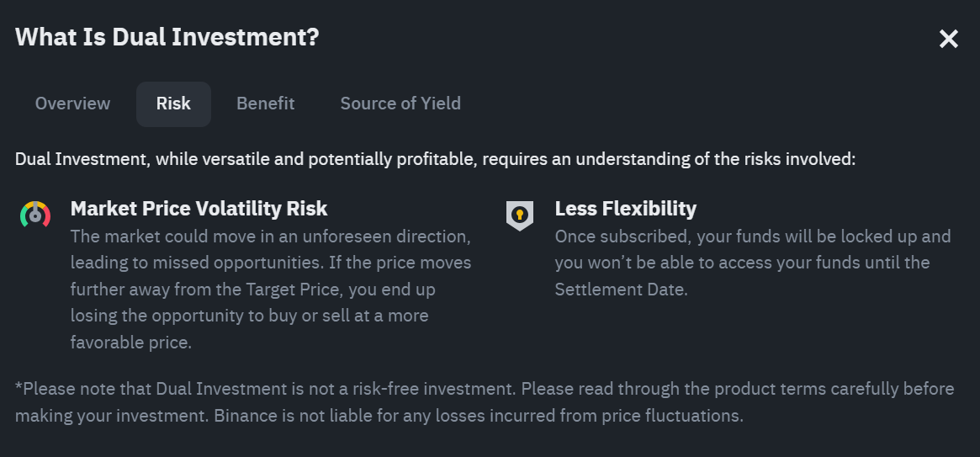Click the "Less Flexibility" heading
Image resolution: width=980 pixels, height=457 pixels.
626,208
